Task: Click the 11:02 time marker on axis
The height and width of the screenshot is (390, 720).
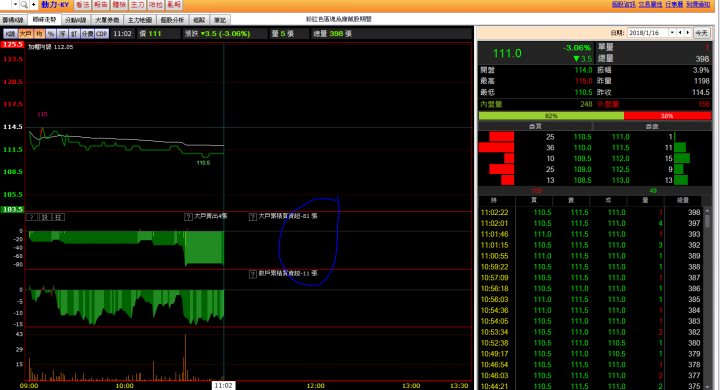Action: click(x=223, y=385)
